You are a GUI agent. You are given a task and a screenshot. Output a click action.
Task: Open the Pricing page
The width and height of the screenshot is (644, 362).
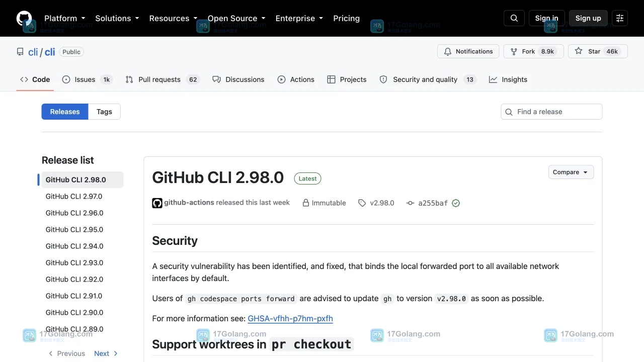[347, 18]
